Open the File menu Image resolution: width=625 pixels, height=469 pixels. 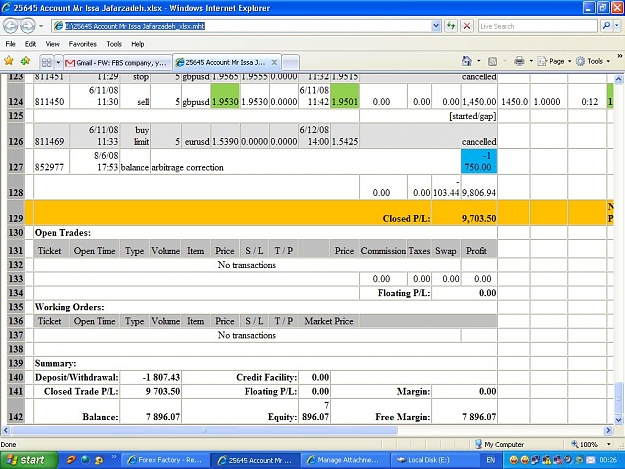point(10,44)
